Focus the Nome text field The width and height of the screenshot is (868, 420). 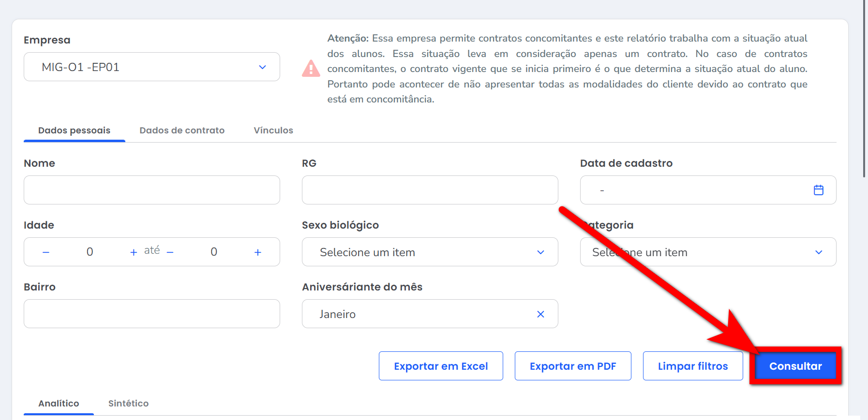(151, 190)
